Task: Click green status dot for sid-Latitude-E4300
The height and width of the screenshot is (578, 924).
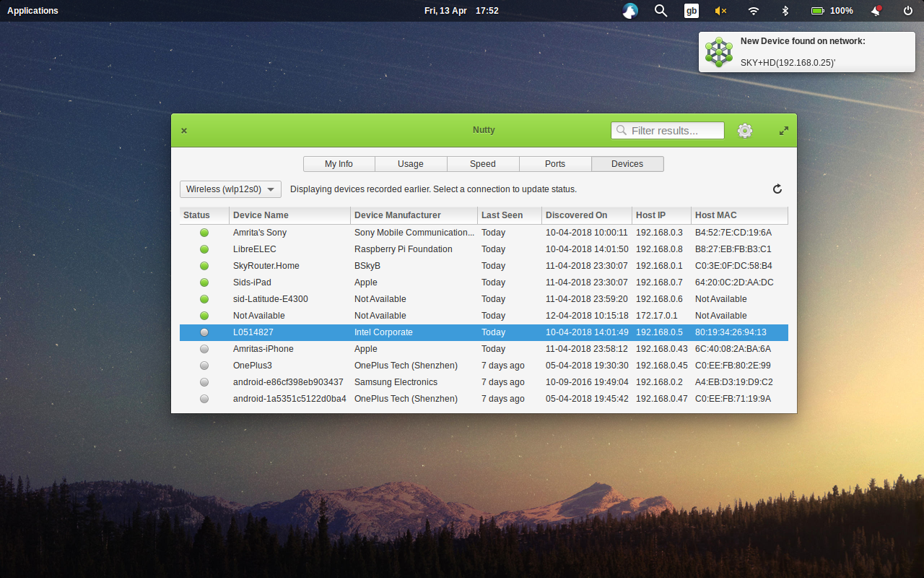Action: coord(204,299)
